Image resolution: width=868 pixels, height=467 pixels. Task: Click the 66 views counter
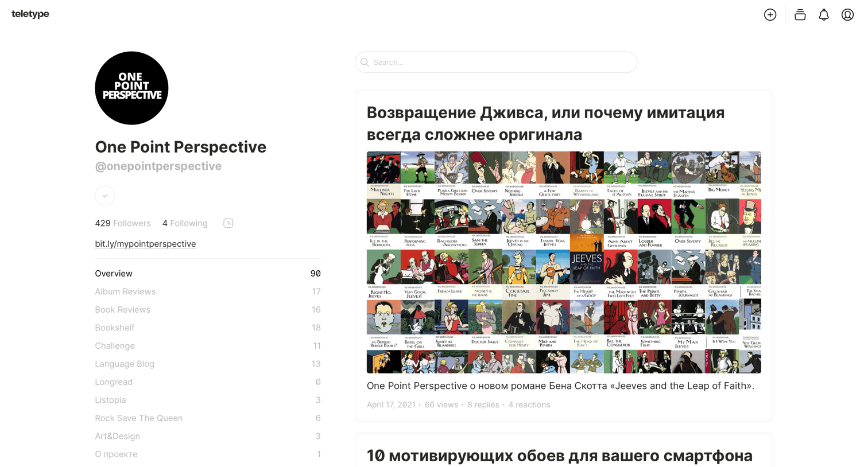coord(441,405)
